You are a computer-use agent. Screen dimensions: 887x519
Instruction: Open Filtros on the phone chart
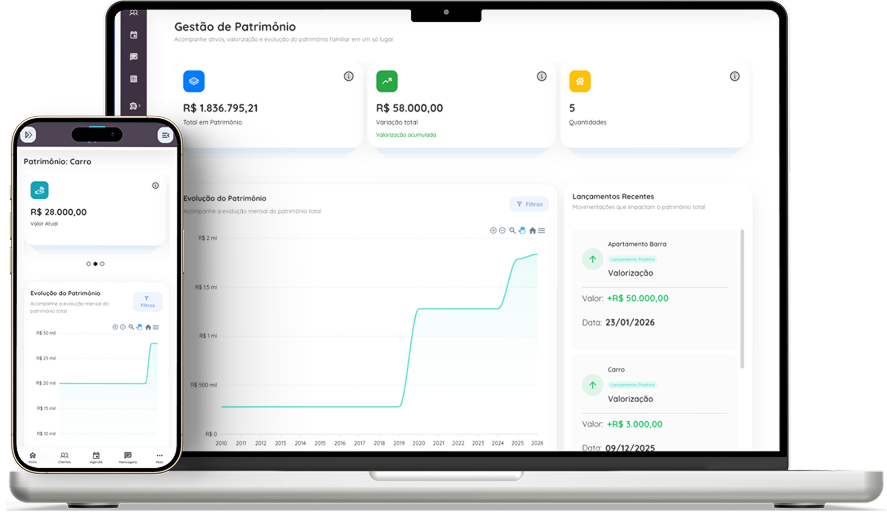[x=148, y=302]
